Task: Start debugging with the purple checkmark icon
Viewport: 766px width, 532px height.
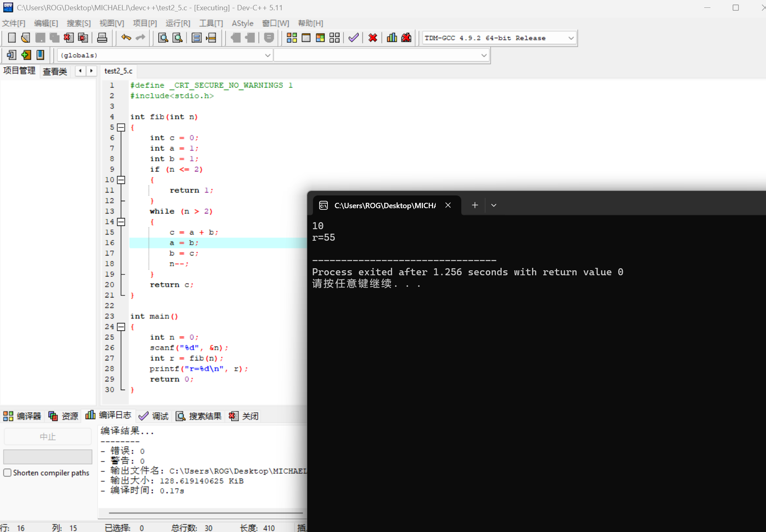Action: (x=353, y=38)
